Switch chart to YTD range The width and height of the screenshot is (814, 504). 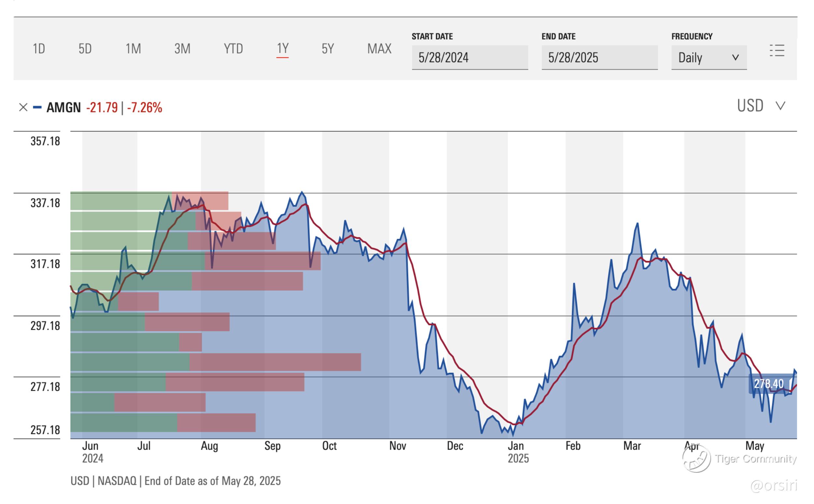pos(233,49)
